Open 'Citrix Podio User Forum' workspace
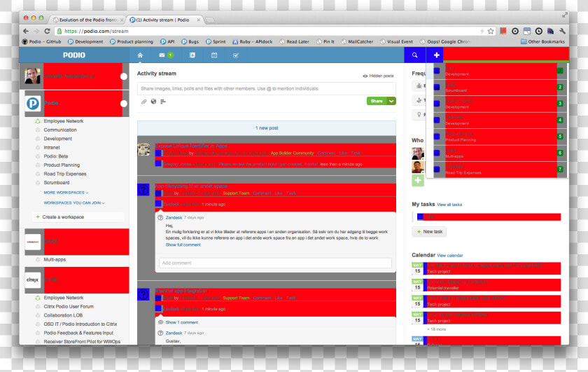588x372 pixels. pyautogui.click(x=69, y=306)
